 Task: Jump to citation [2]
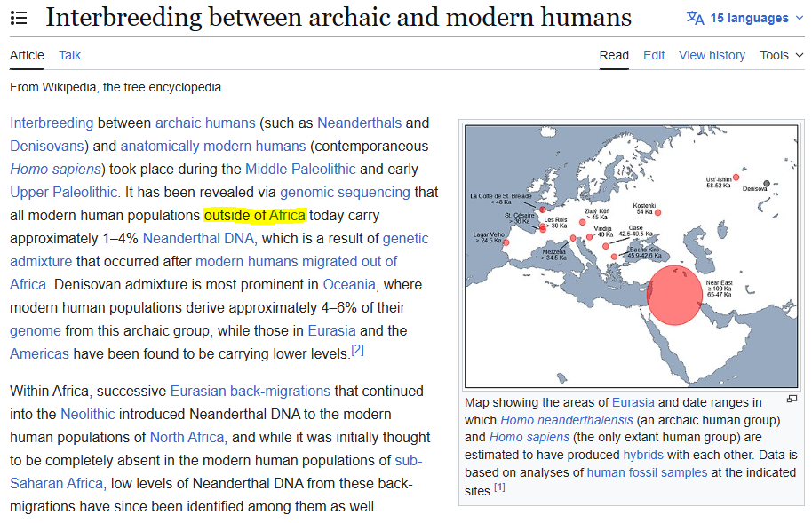[358, 351]
